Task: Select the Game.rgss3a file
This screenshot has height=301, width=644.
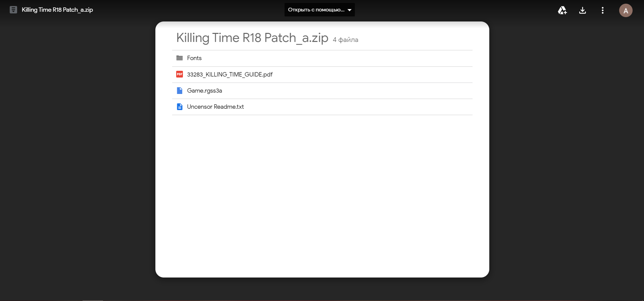Action: [322, 91]
